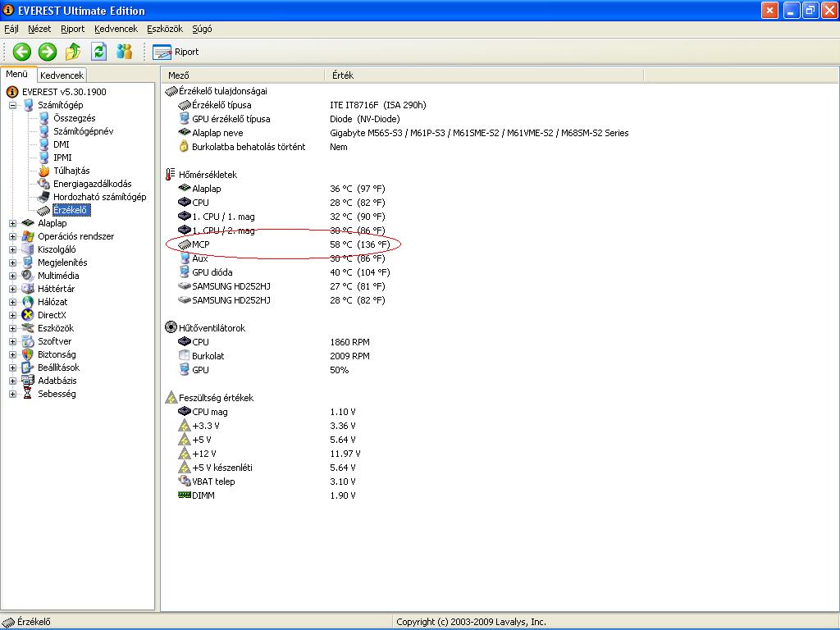Viewport: 840px width, 630px height.
Task: Open the Kedvencek menu in menu bar
Action: click(x=116, y=29)
